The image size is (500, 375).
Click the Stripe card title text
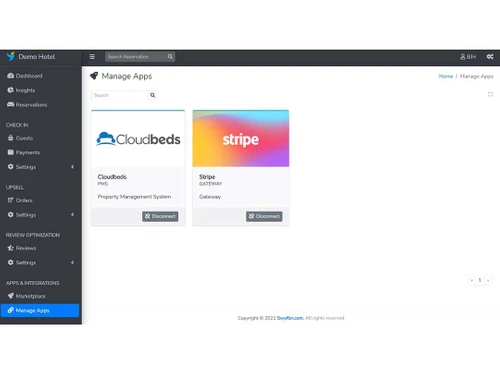point(207,177)
